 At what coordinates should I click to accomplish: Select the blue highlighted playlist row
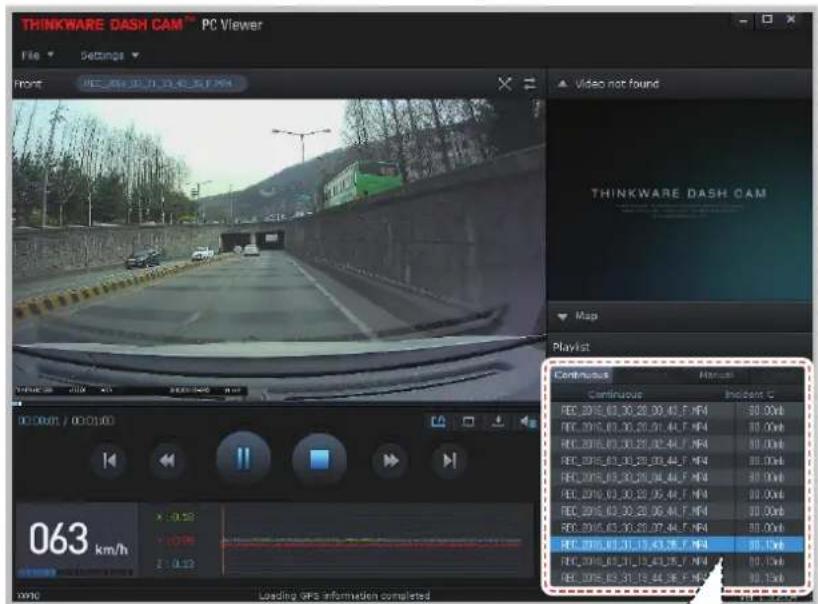click(x=677, y=545)
